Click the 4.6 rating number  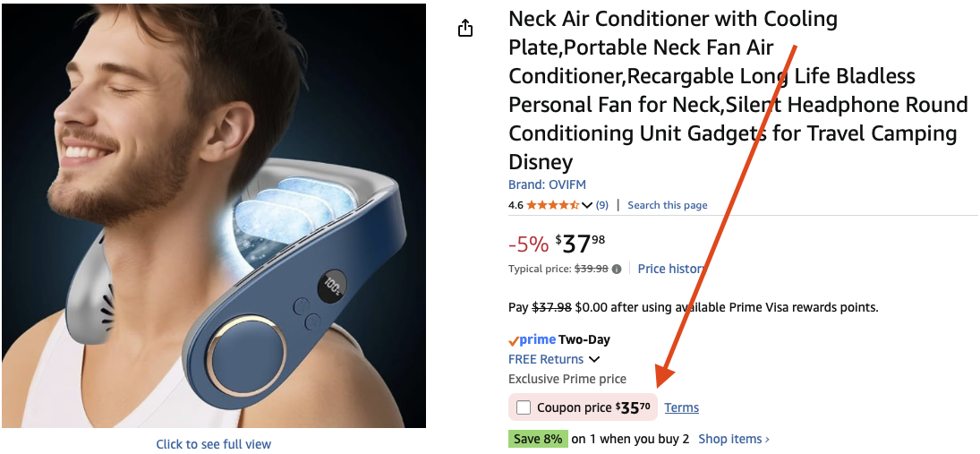[x=516, y=205]
